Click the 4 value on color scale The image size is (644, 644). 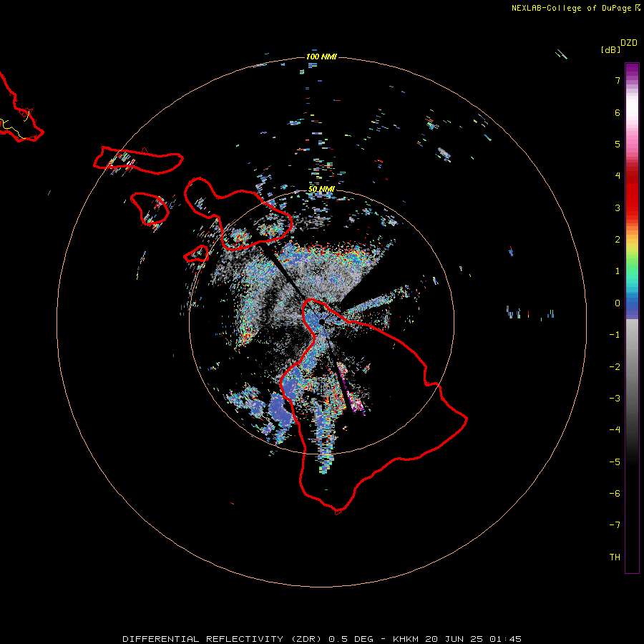618,176
